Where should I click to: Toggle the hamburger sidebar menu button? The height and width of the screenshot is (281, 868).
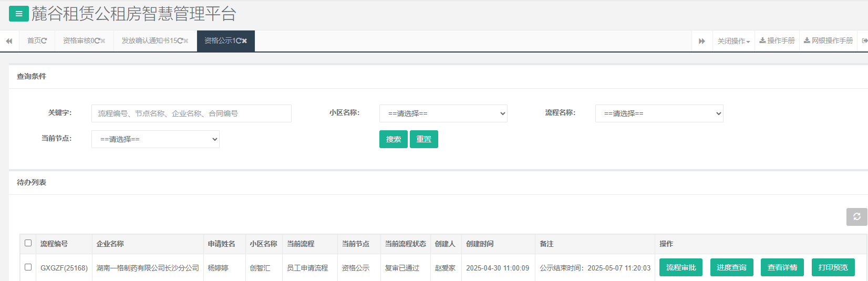19,14
